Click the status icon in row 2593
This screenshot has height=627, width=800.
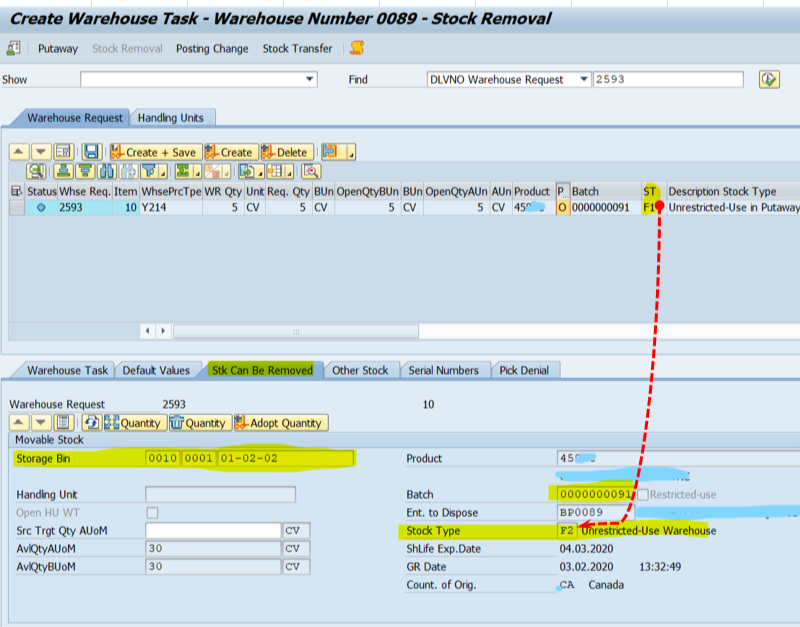(x=41, y=207)
